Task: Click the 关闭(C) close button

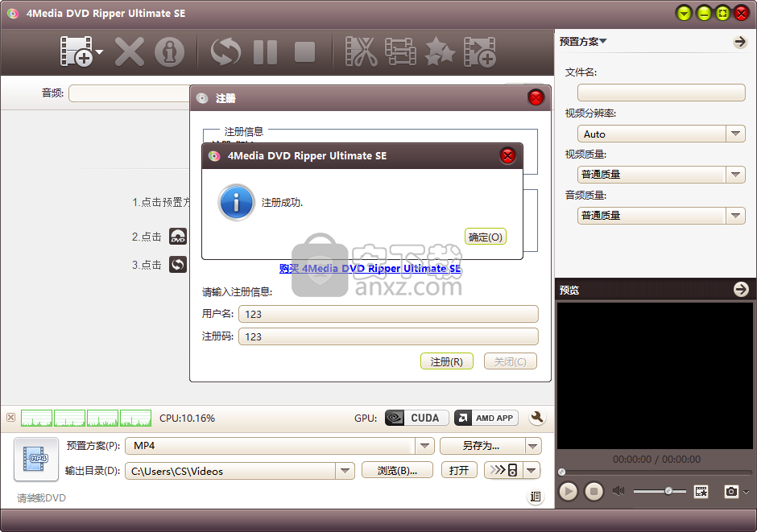Action: point(511,361)
